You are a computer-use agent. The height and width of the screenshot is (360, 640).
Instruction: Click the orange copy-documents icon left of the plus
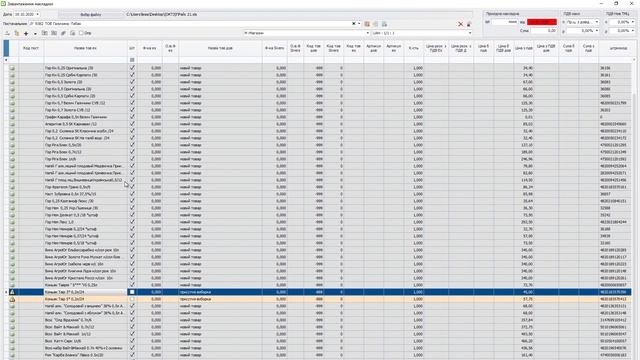(x=17, y=33)
